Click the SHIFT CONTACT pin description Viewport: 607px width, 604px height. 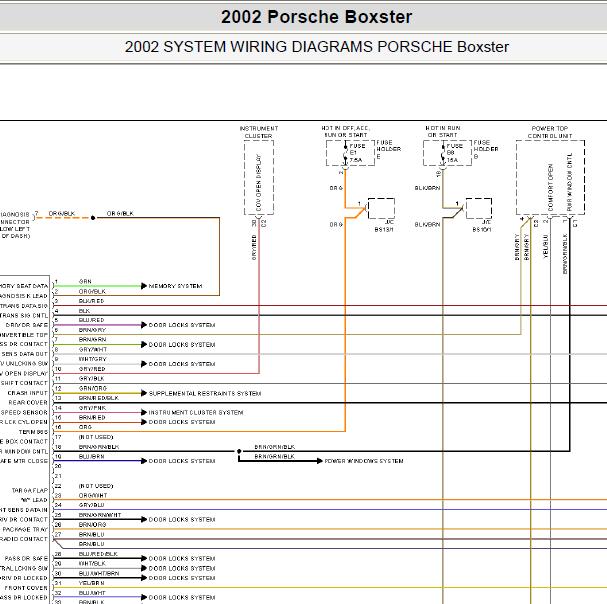tap(24, 383)
